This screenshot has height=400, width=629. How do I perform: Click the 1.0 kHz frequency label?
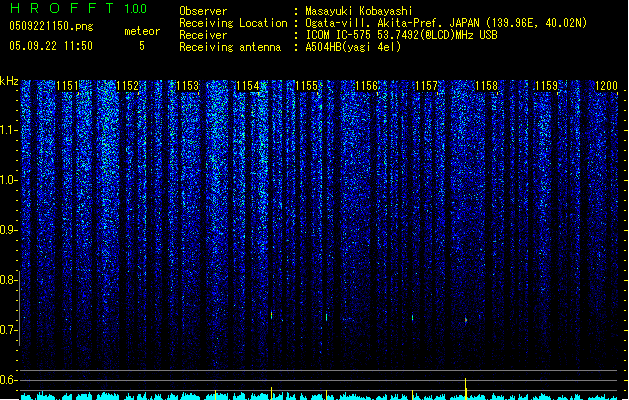click(8, 180)
